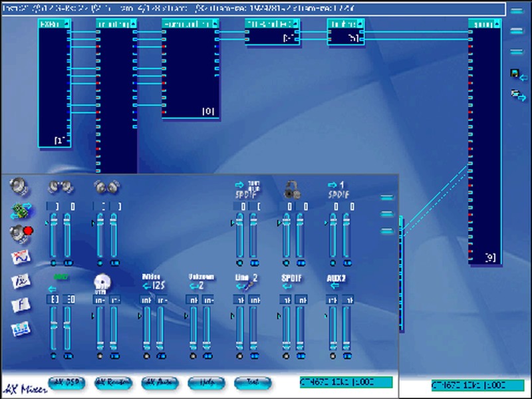The height and width of the screenshot is (399, 532).
Task: Open dropdown arrow on the FXBus module header
Action: tap(66, 24)
